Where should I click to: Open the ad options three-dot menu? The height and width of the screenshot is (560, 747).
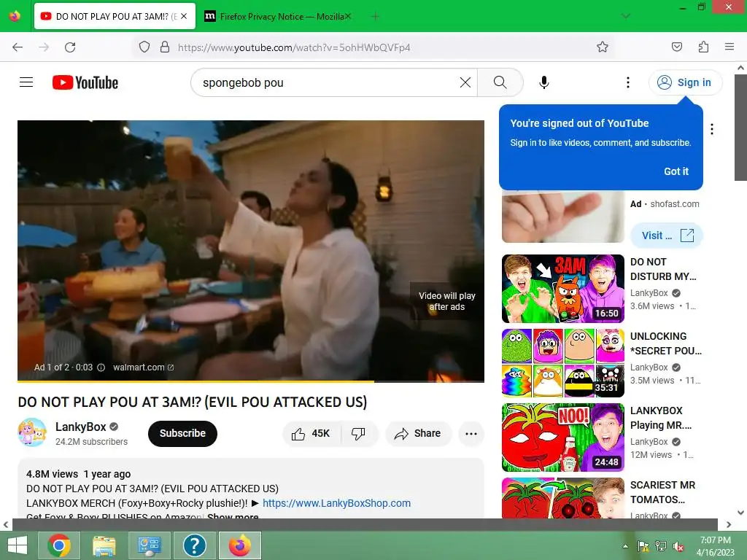[712, 129]
